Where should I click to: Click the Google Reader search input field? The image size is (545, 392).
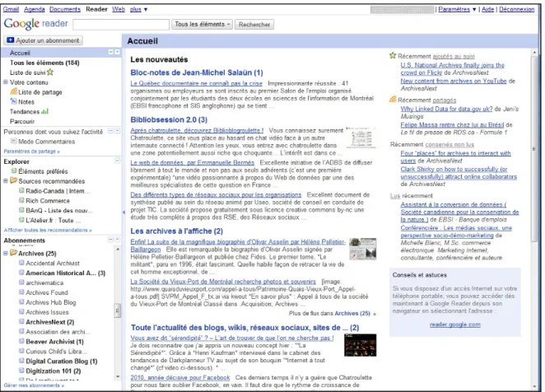[121, 25]
